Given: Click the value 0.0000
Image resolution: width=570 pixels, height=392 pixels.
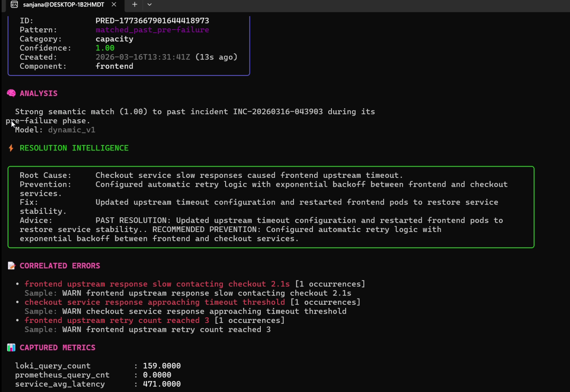Looking at the screenshot, I should pos(157,375).
